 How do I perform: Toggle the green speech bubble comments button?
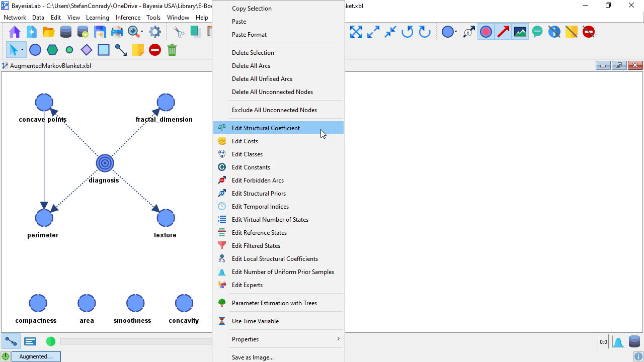[x=537, y=32]
